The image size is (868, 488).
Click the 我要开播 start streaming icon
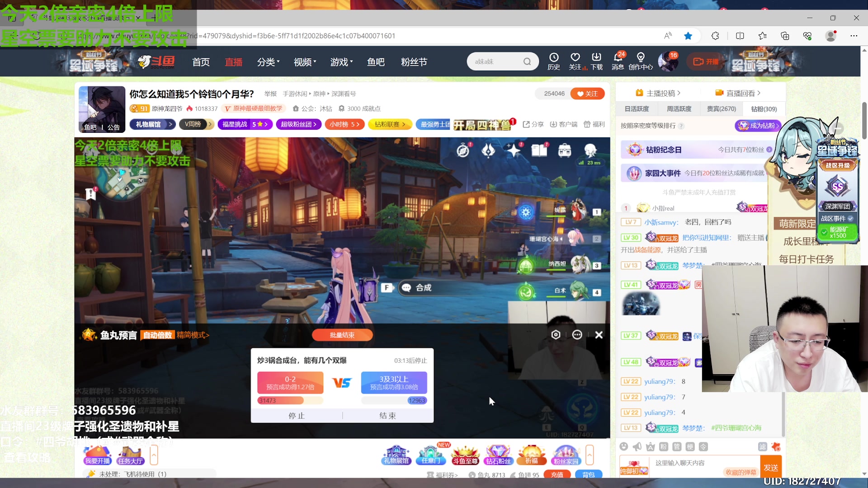click(x=97, y=455)
